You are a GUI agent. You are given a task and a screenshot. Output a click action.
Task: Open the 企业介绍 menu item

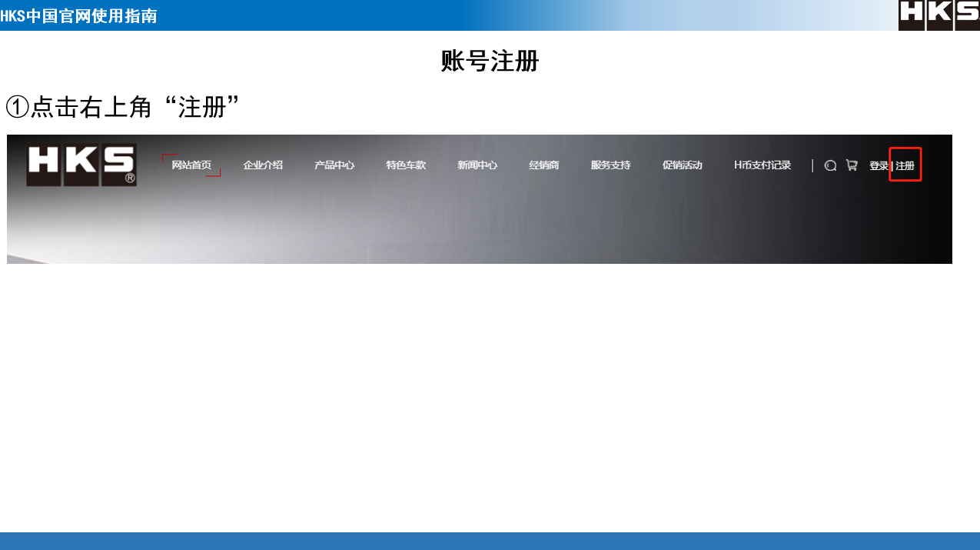pyautogui.click(x=263, y=165)
